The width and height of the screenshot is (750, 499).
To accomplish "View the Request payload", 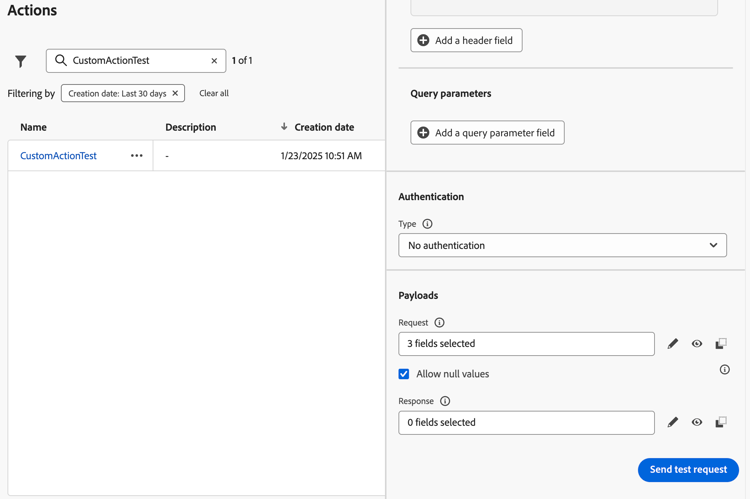I will [697, 344].
